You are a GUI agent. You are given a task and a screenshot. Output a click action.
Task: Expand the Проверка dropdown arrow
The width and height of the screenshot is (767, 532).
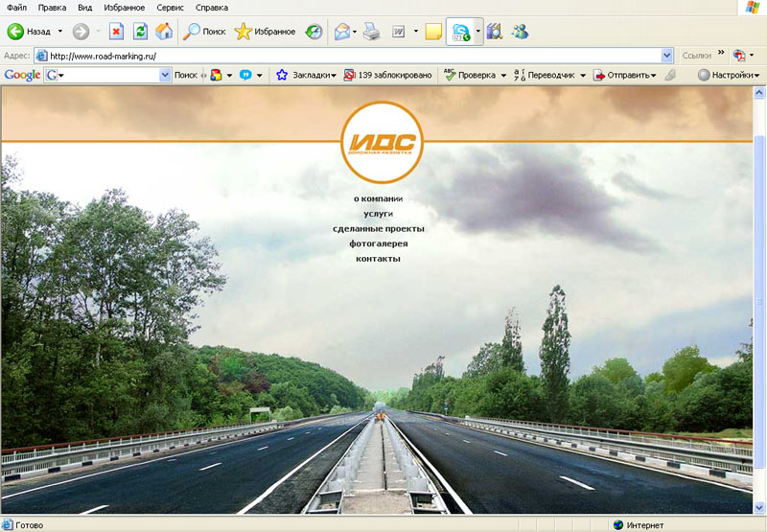503,76
